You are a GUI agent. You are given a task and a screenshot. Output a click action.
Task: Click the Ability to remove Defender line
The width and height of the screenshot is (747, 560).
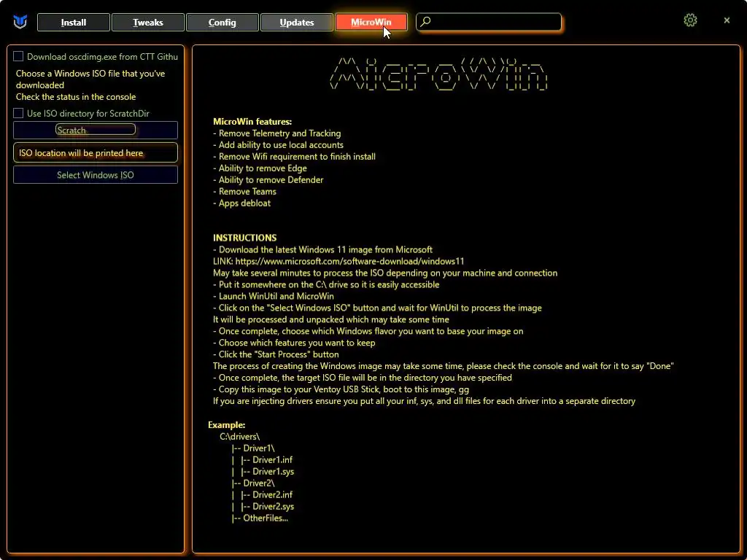click(268, 179)
